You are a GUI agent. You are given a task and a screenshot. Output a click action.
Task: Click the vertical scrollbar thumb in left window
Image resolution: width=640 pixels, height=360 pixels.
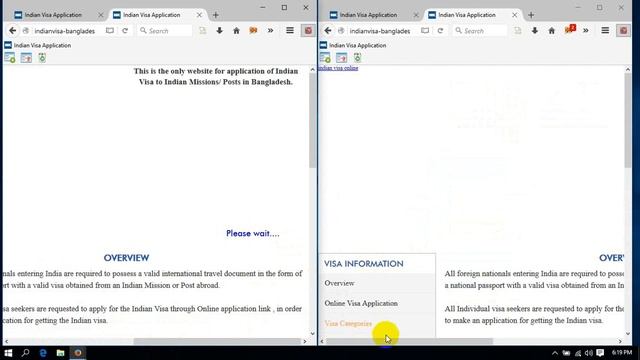(x=313, y=120)
